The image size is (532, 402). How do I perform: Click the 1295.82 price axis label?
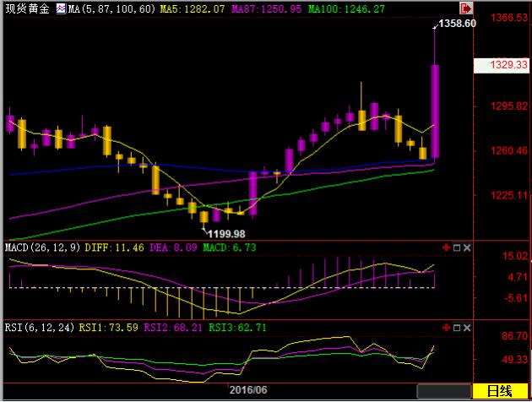pos(509,106)
